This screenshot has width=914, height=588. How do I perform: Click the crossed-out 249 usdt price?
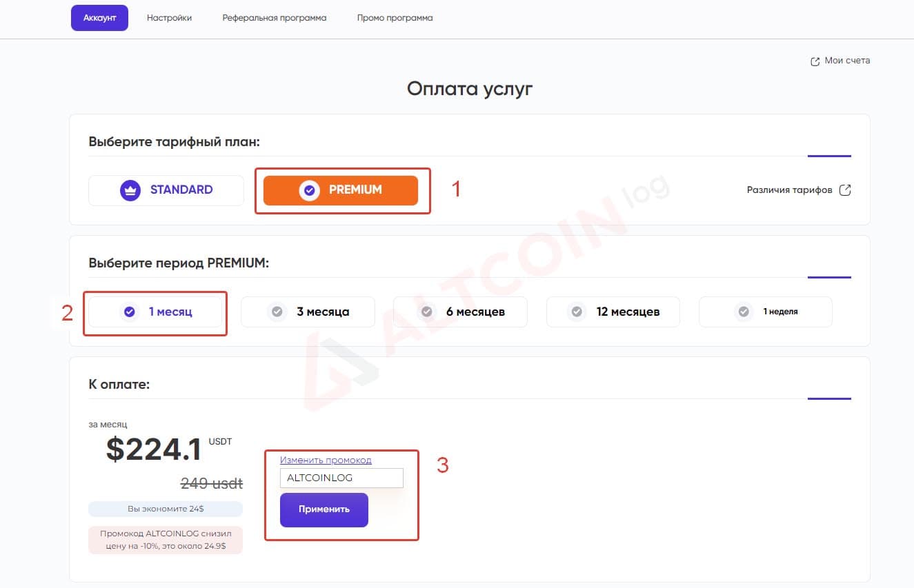212,483
